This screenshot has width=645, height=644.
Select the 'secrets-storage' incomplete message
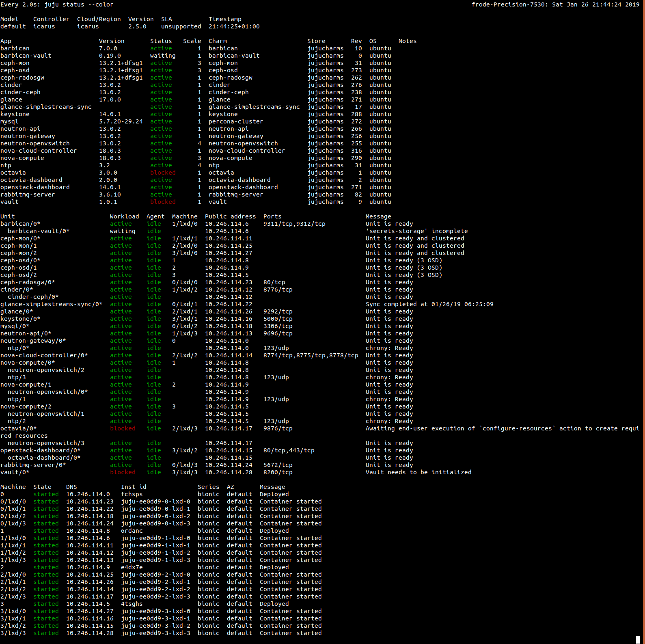[x=416, y=231]
